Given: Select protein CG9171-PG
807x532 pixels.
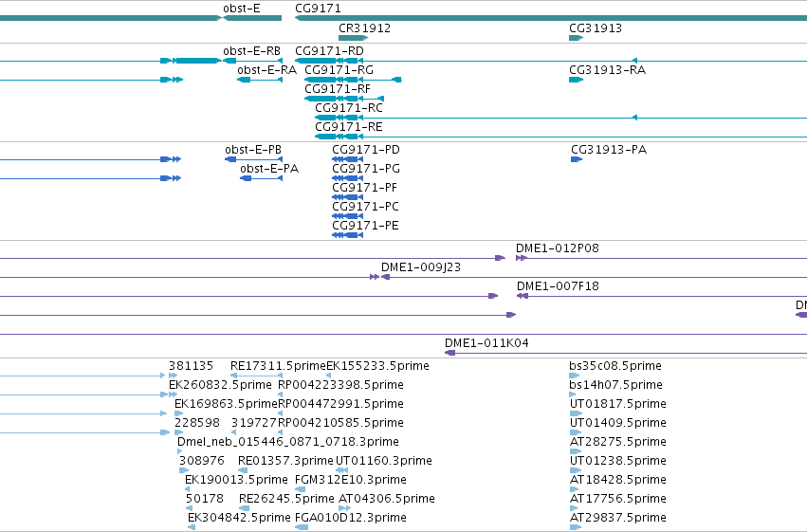Looking at the screenshot, I should tap(366, 169).
